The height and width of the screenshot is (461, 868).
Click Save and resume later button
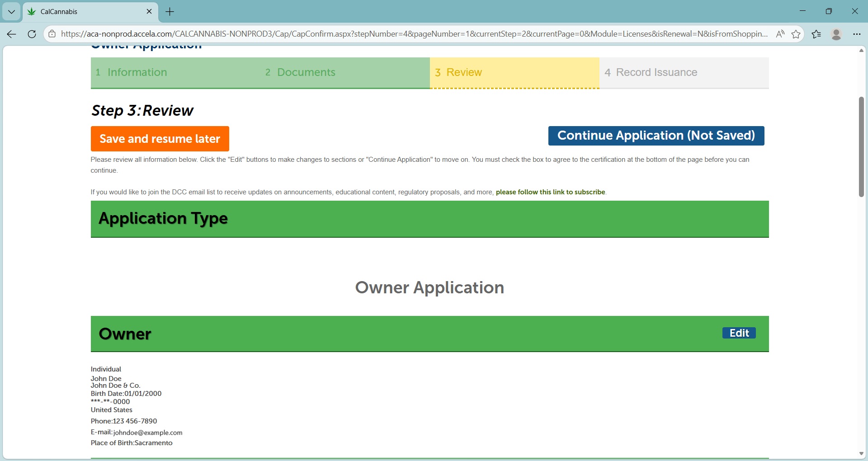160,139
